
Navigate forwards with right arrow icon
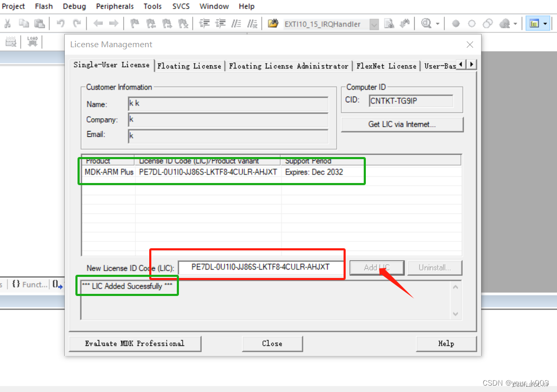[x=114, y=24]
